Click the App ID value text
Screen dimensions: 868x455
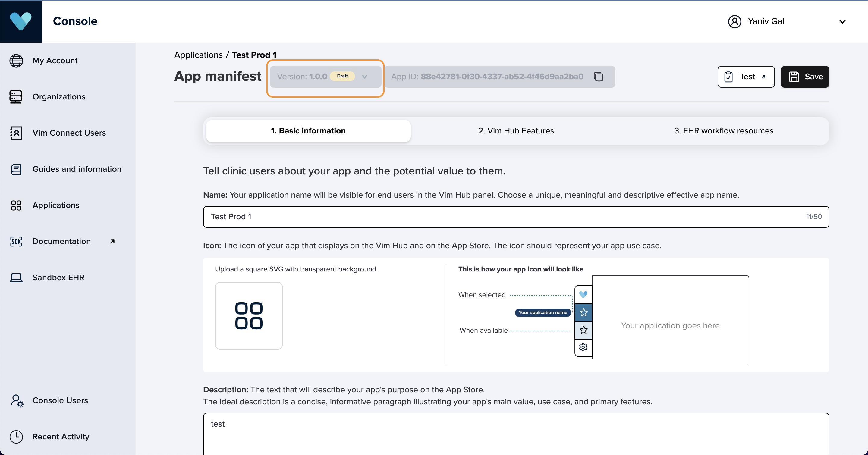(502, 77)
